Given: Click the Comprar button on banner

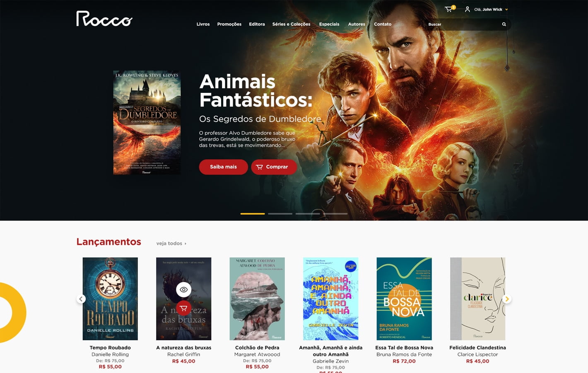Looking at the screenshot, I should [x=274, y=167].
